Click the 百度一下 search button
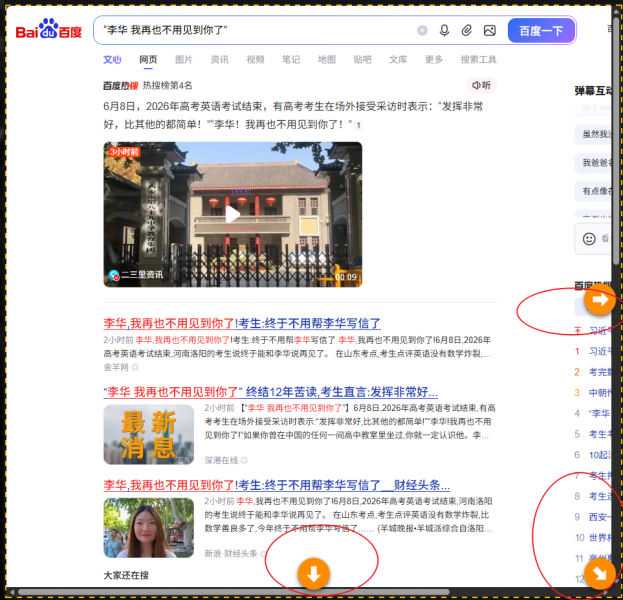The width and height of the screenshot is (623, 600). click(x=542, y=31)
